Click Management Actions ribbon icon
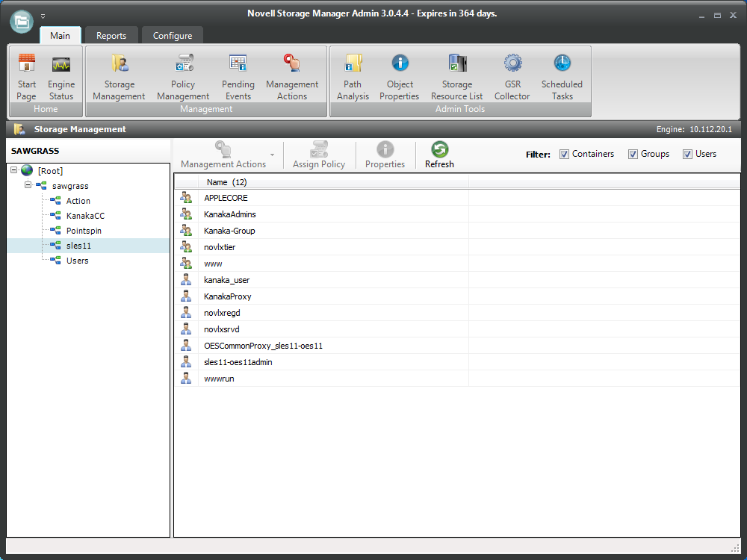Image resolution: width=747 pixels, height=560 pixels. [292, 77]
